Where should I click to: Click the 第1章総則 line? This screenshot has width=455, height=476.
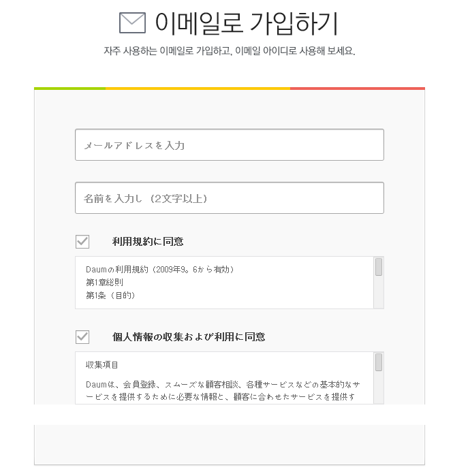pyautogui.click(x=104, y=283)
